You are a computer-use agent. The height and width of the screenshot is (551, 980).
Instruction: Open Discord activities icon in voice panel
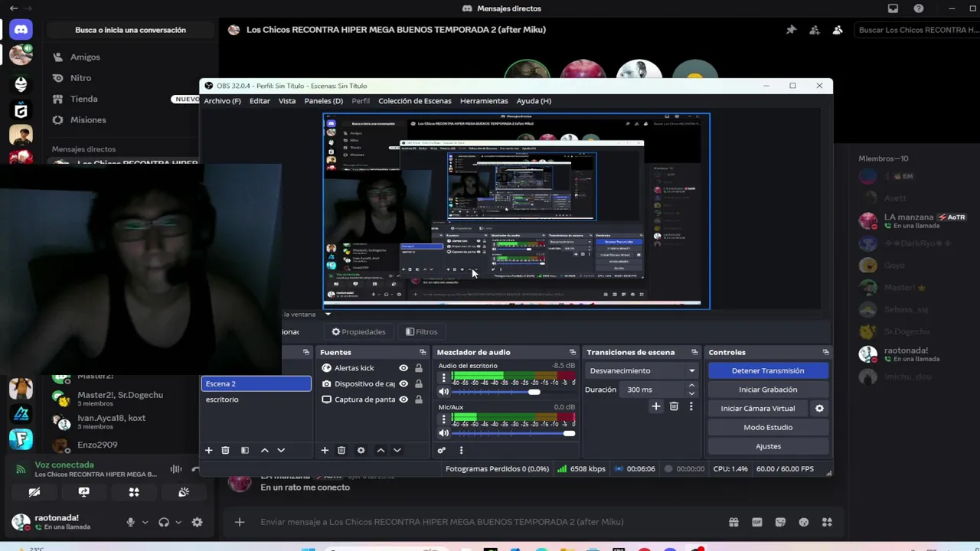(x=134, y=492)
